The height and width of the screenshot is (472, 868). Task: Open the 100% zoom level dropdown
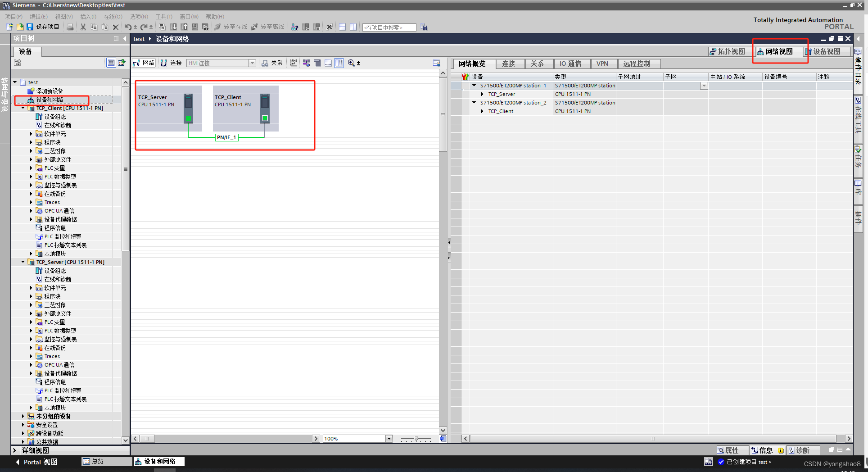pyautogui.click(x=389, y=439)
